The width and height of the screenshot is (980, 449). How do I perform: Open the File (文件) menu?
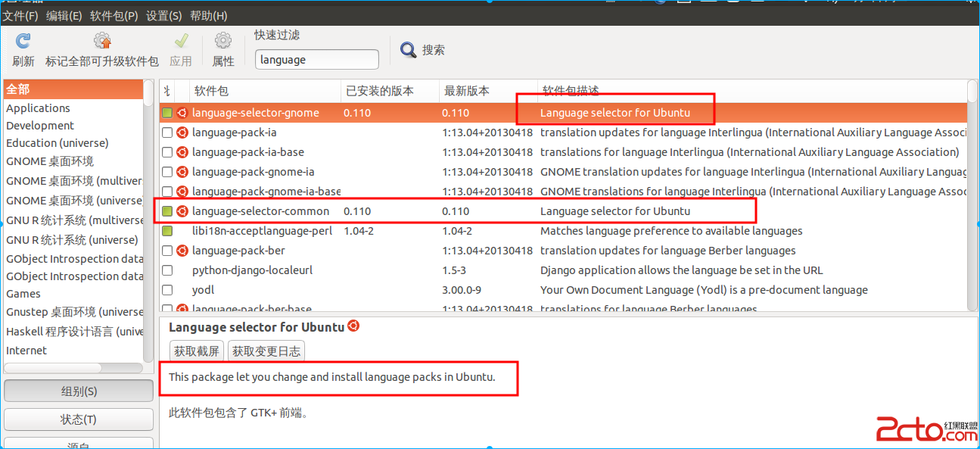click(20, 16)
